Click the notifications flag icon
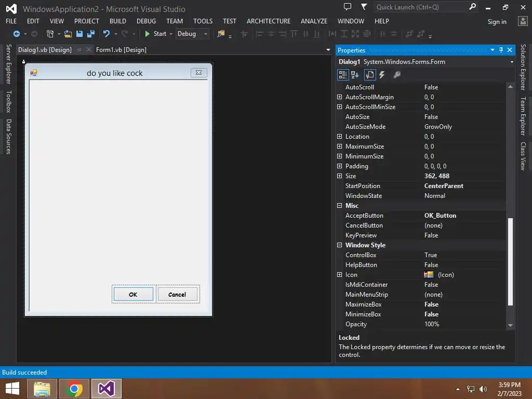The width and height of the screenshot is (532, 399). click(x=364, y=7)
